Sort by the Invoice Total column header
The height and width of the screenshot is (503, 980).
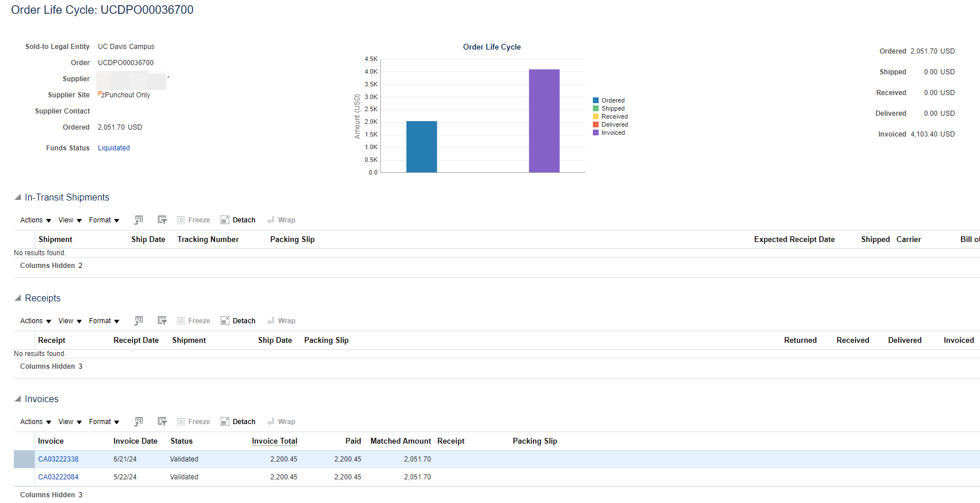coord(274,441)
